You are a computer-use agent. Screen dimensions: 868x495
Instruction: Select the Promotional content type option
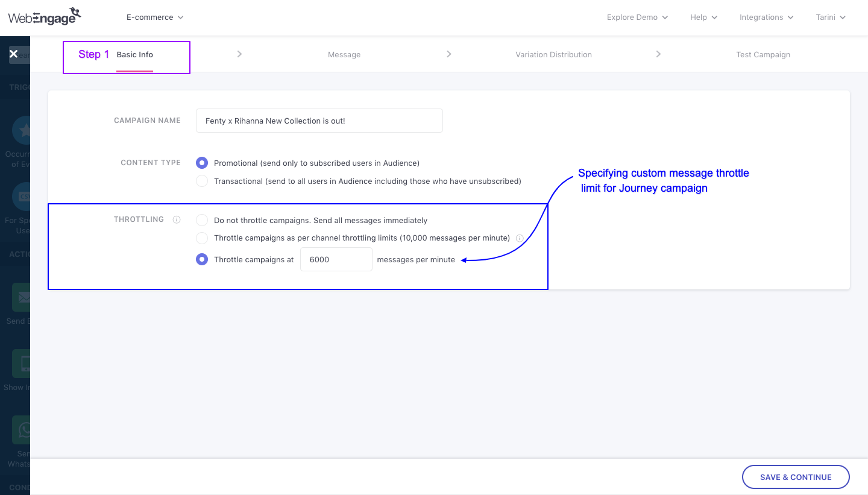(202, 163)
